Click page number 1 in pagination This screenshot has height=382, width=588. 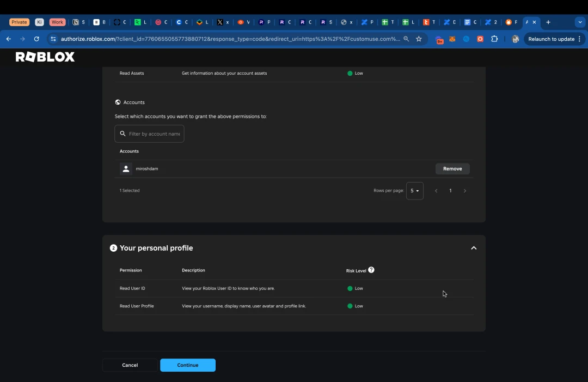point(450,191)
